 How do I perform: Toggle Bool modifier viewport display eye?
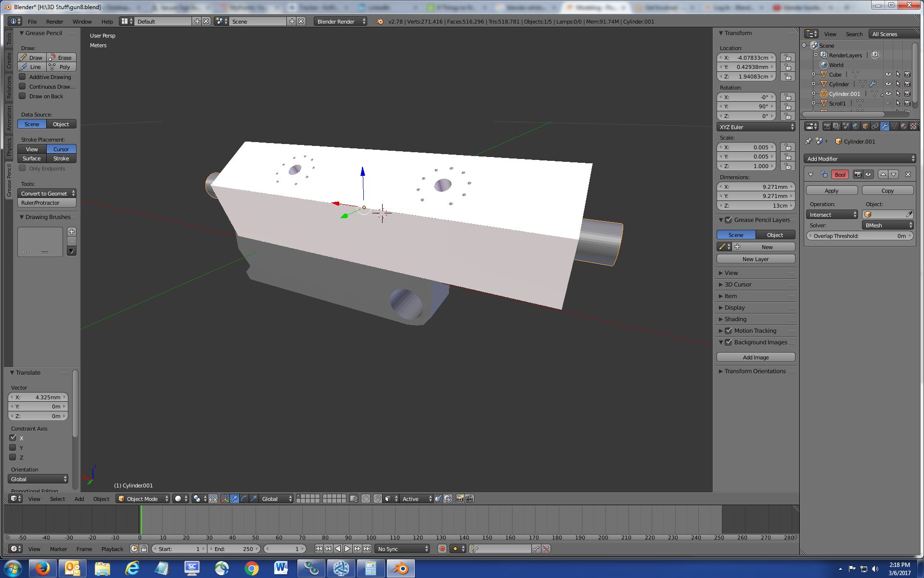point(869,174)
